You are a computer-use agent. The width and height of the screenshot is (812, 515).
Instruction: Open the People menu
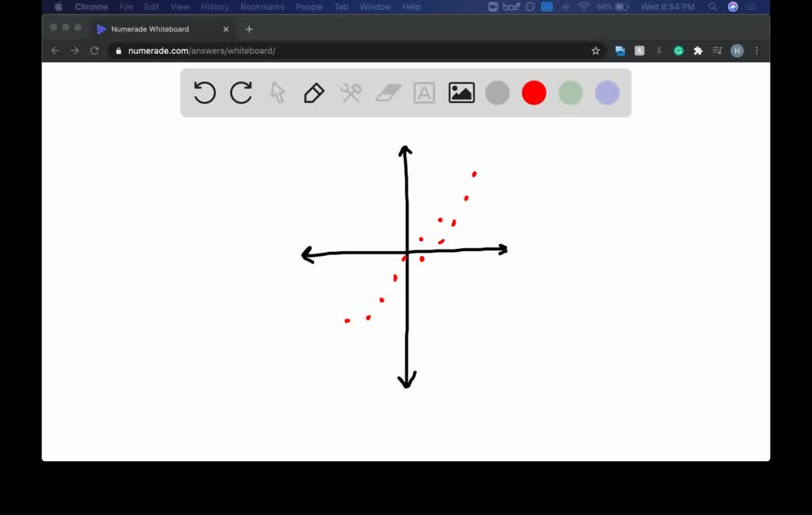click(308, 6)
